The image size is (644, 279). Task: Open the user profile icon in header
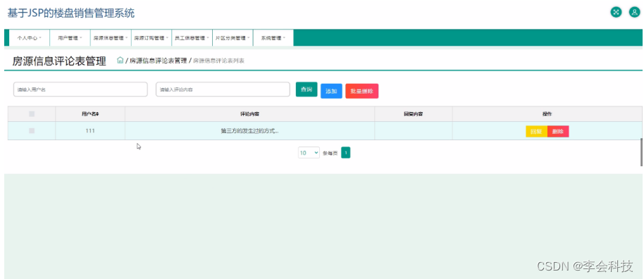point(635,12)
